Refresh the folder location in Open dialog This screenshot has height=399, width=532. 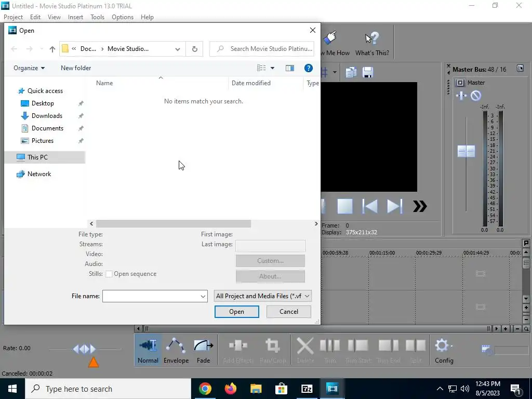[194, 49]
